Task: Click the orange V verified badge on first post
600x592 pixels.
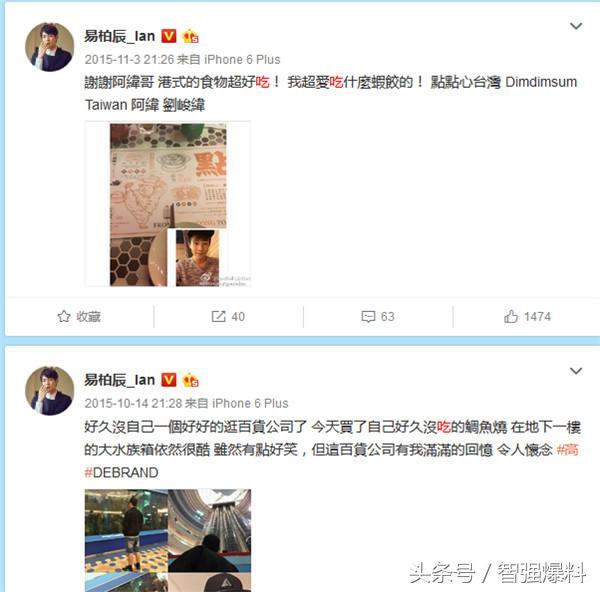Action: (x=169, y=36)
